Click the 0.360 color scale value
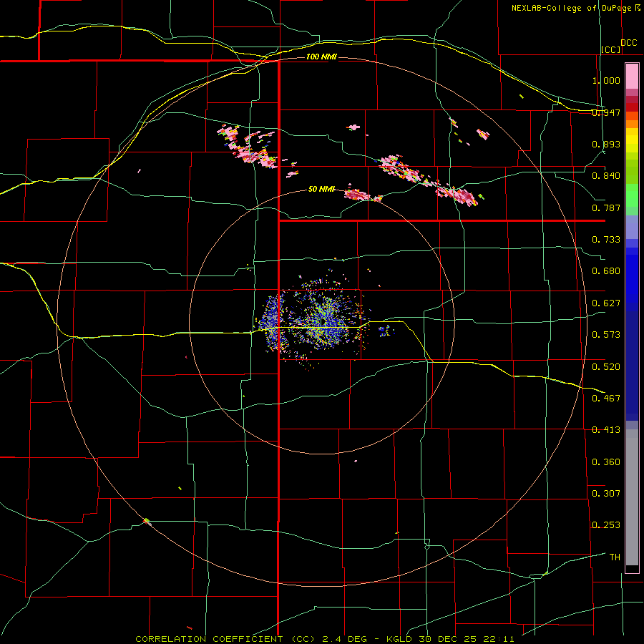Screen dimensions: 644x644 pos(606,462)
